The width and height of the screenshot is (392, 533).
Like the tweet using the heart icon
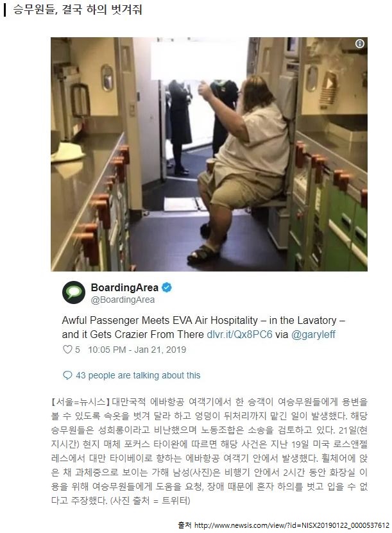pyautogui.click(x=67, y=350)
